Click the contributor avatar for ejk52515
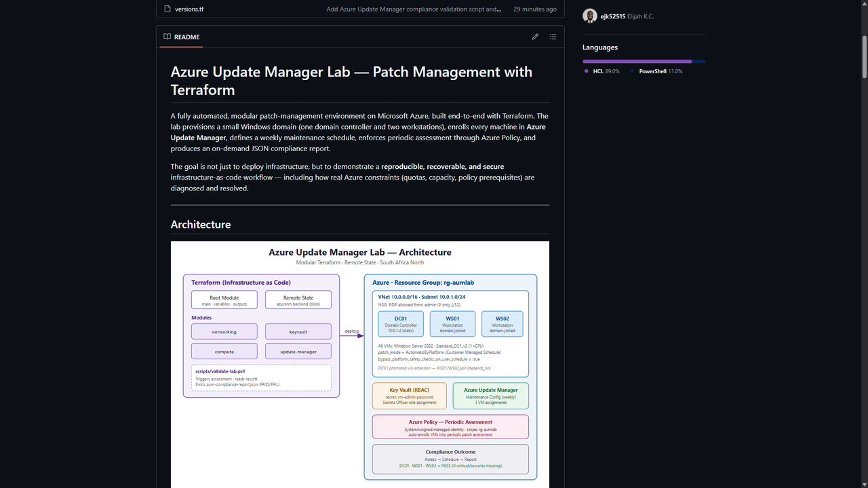The image size is (868, 488). (589, 16)
